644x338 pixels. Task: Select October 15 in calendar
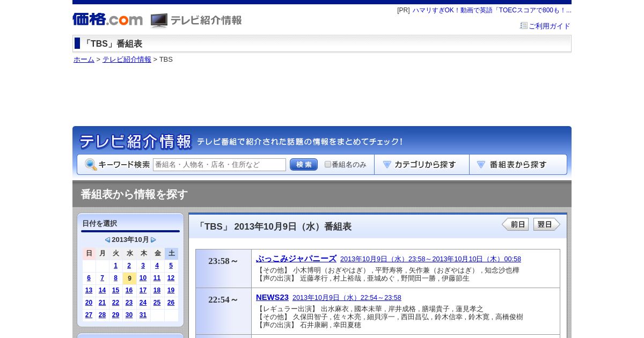coord(115,290)
